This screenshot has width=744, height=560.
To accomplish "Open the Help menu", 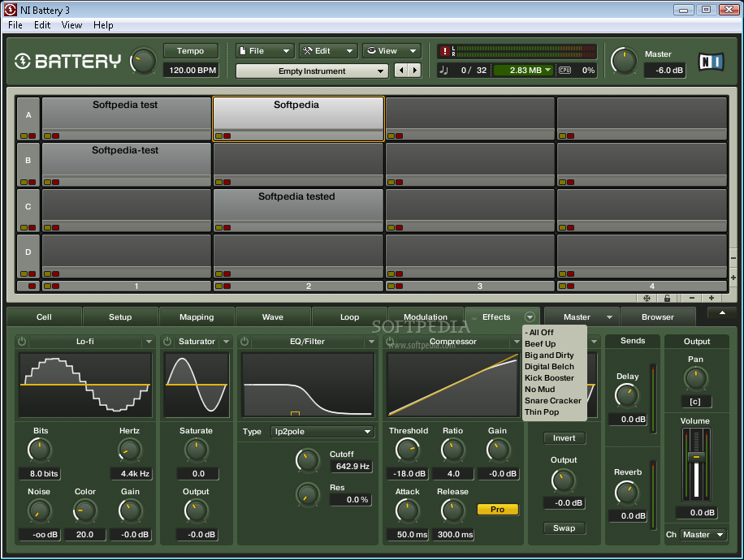I will pyautogui.click(x=103, y=25).
